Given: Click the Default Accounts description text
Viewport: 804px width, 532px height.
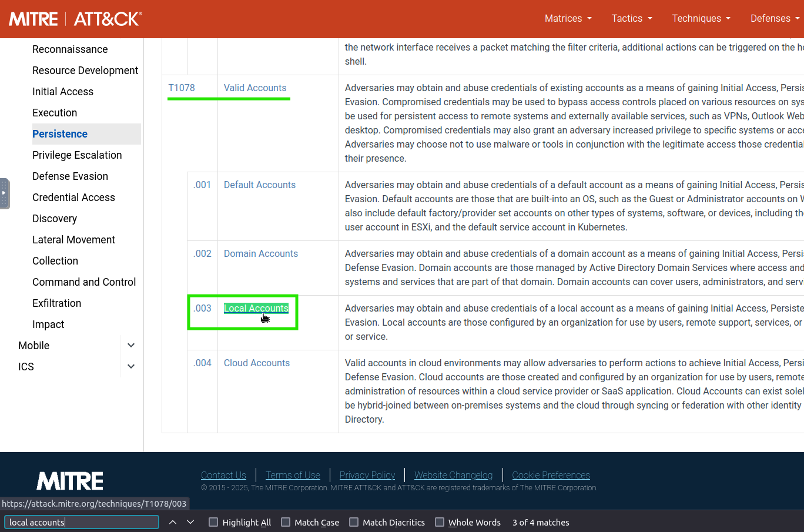Looking at the screenshot, I should pos(574,206).
